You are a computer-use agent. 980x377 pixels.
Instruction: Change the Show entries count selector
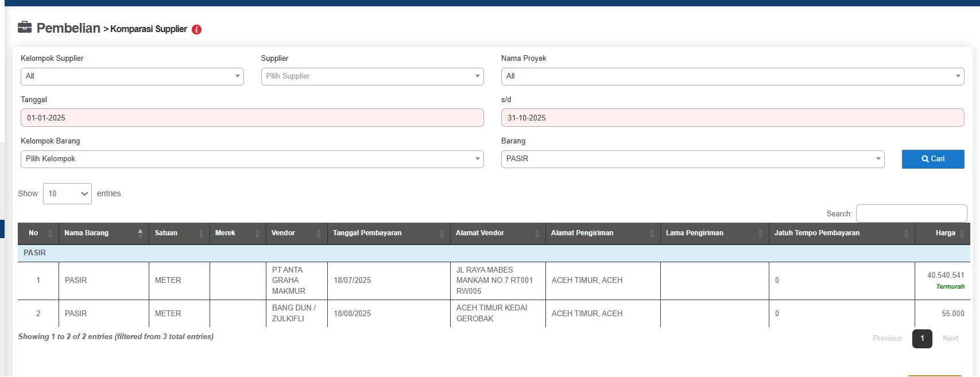(67, 194)
